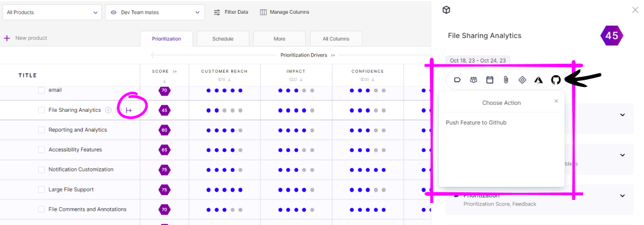
Task: Check the Reporting and Analytics checkbox
Action: tap(42, 130)
